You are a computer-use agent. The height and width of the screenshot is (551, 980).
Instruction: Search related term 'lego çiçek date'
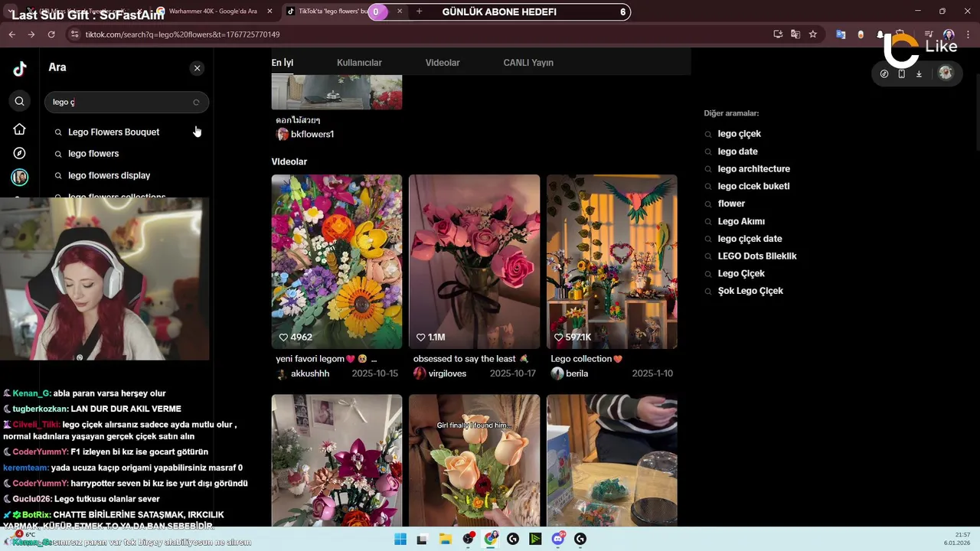(750, 239)
